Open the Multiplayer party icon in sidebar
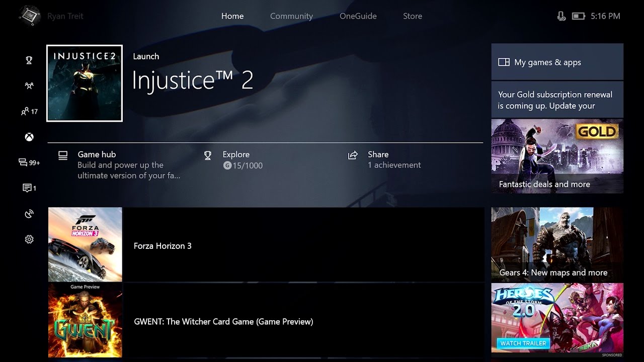Viewport: 644px width, 362px height. (29, 86)
